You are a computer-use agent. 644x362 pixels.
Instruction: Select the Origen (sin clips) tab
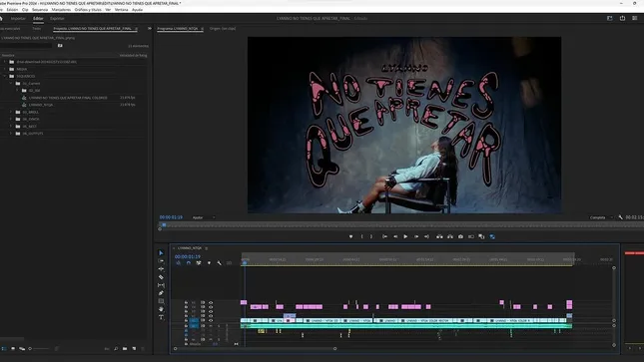223,29
